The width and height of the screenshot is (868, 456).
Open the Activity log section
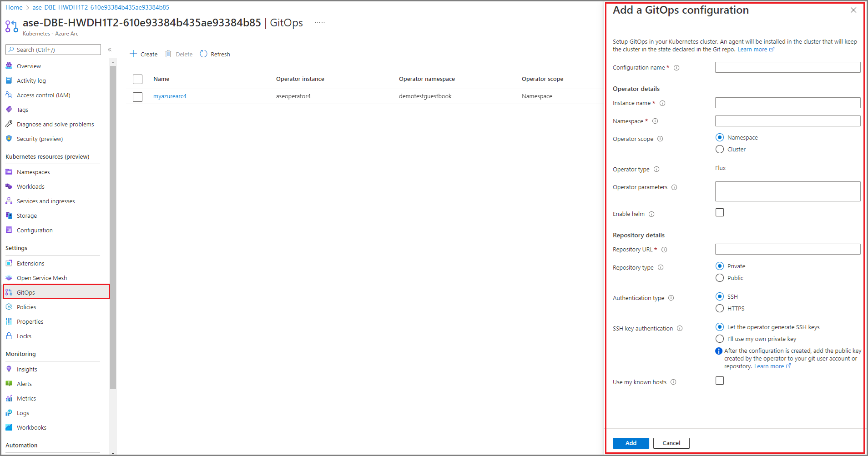tap(31, 80)
